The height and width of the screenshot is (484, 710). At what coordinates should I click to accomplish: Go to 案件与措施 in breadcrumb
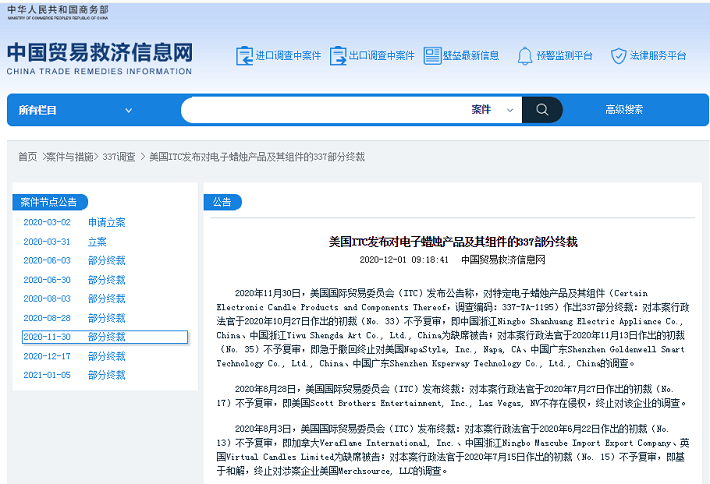70,157
